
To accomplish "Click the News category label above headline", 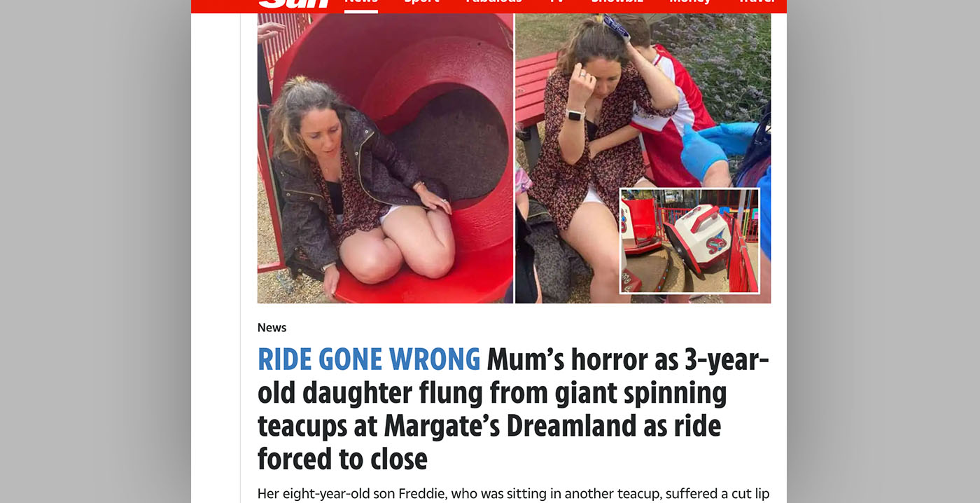I will [272, 327].
